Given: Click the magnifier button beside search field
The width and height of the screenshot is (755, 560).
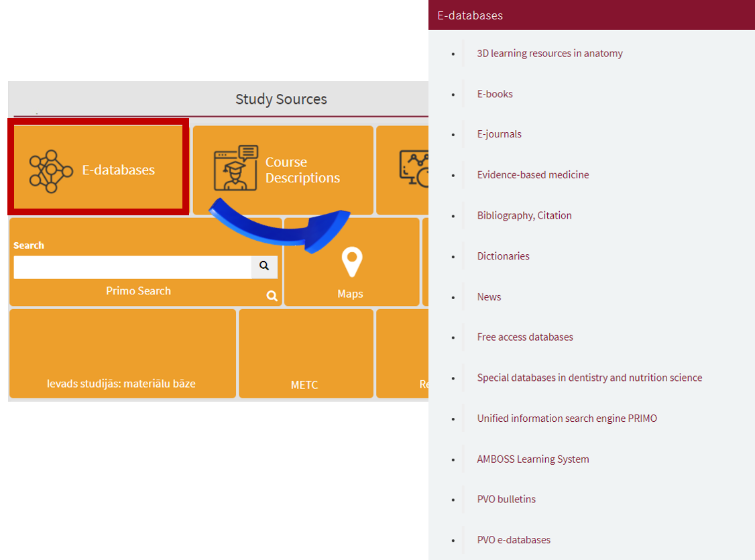Looking at the screenshot, I should (264, 266).
